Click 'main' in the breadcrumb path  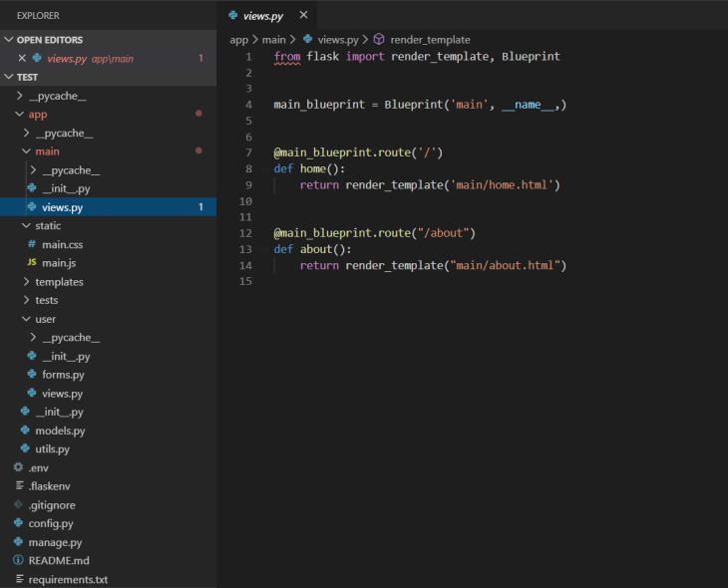[273, 40]
